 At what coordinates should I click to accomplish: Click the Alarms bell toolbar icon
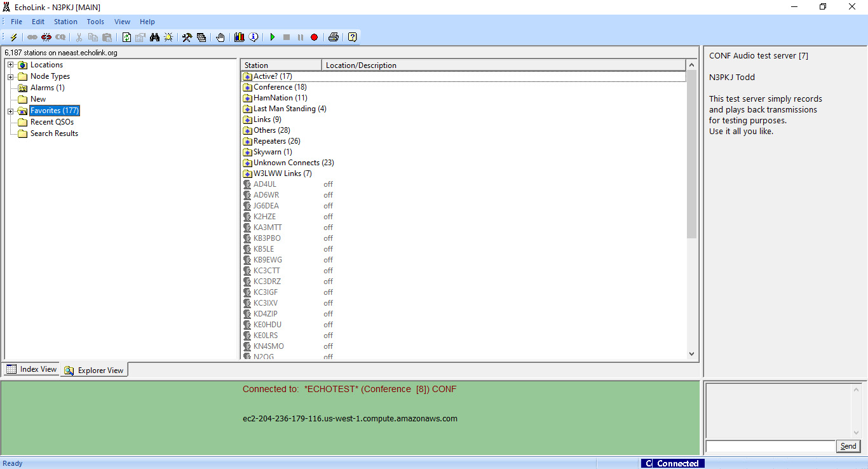(x=168, y=37)
